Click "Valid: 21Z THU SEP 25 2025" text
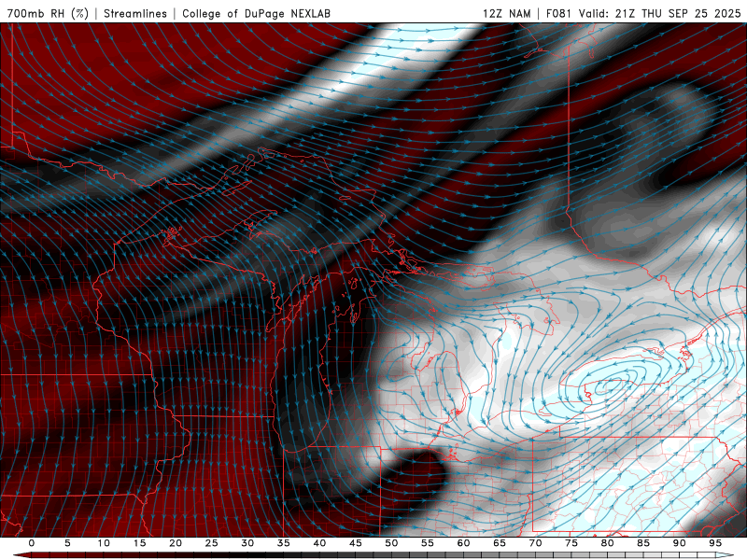747x560 pixels. click(x=660, y=13)
